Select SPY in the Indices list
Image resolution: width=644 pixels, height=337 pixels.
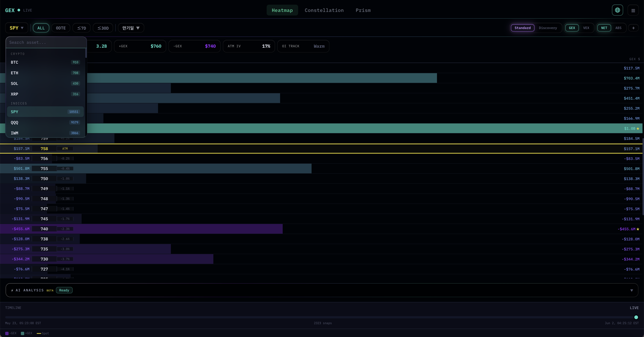(x=45, y=112)
